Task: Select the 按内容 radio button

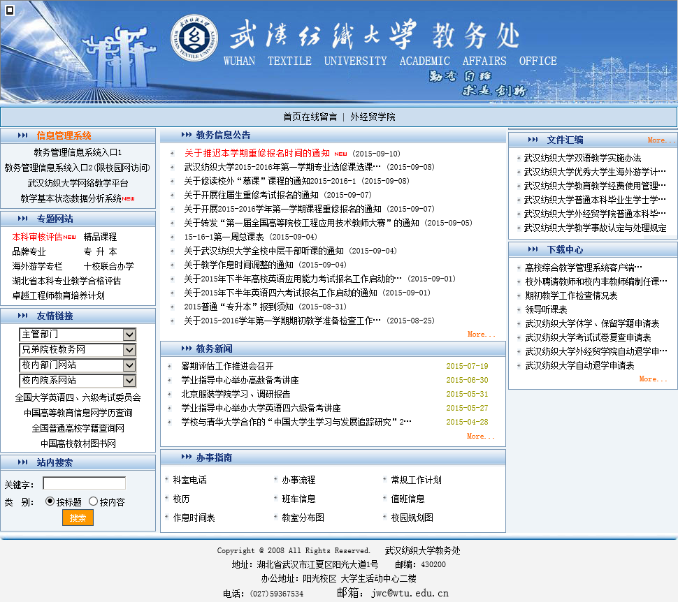Action: (x=93, y=501)
